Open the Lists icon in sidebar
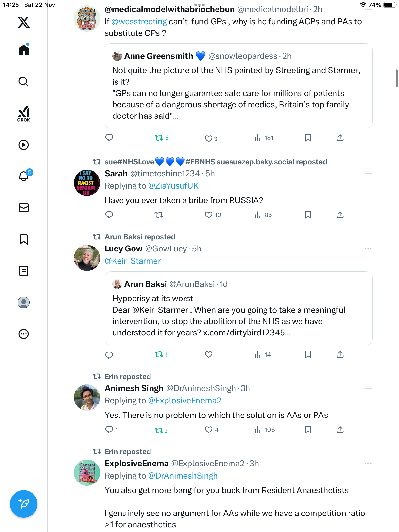This screenshot has width=399, height=532. click(24, 271)
